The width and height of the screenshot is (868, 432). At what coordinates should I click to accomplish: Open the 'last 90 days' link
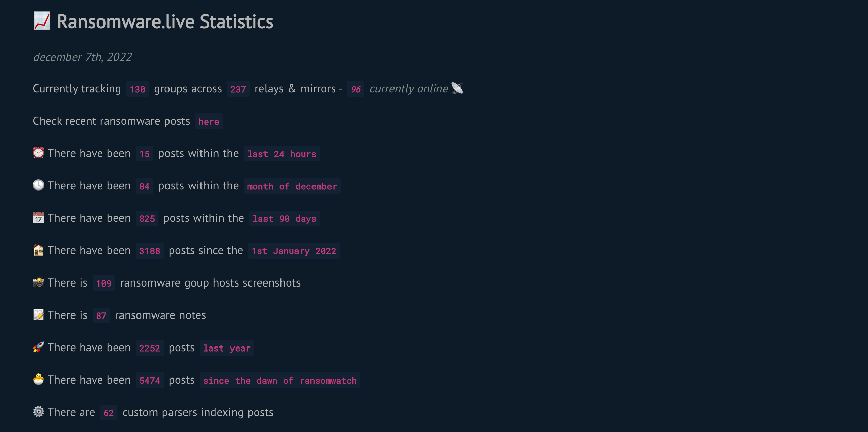285,219
